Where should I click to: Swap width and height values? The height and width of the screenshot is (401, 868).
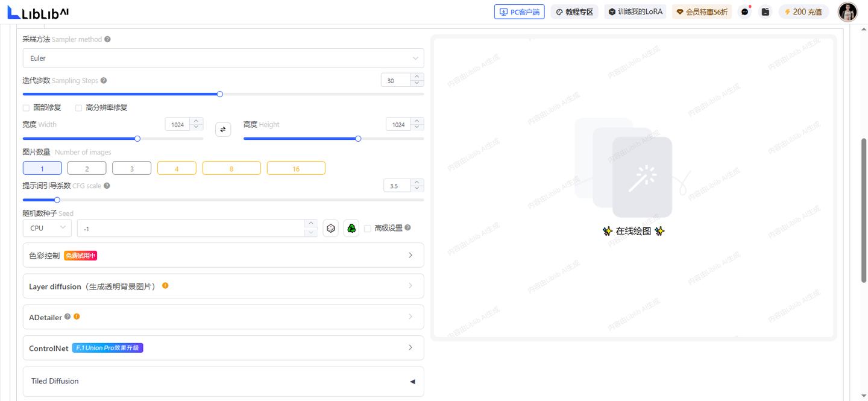click(x=223, y=129)
